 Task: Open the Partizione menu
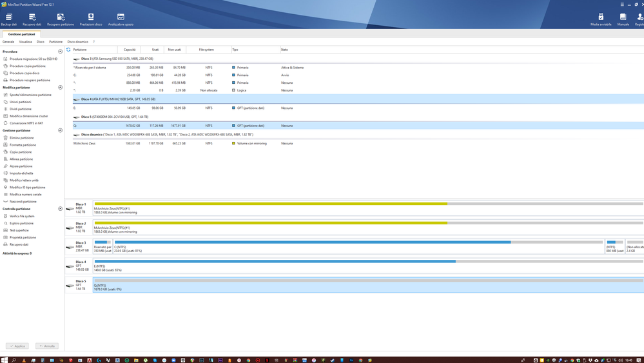click(56, 42)
